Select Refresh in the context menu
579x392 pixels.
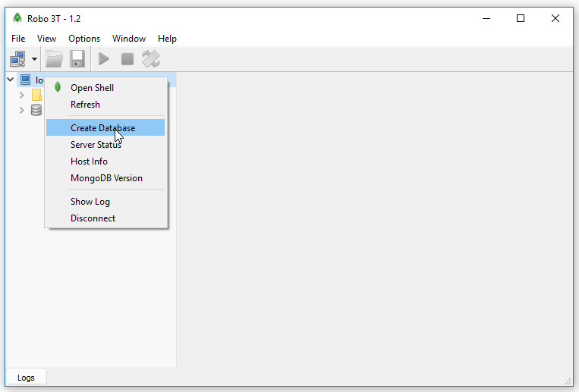(105, 105)
